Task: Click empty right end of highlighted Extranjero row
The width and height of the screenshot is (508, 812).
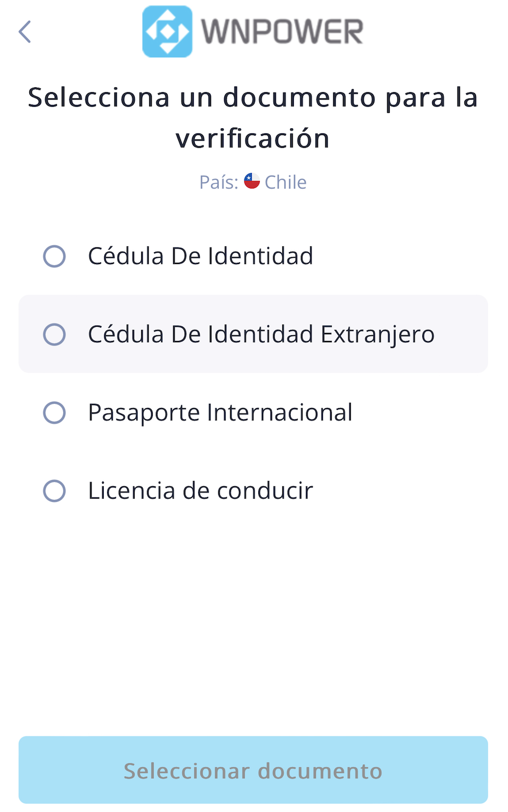Action: (x=462, y=334)
